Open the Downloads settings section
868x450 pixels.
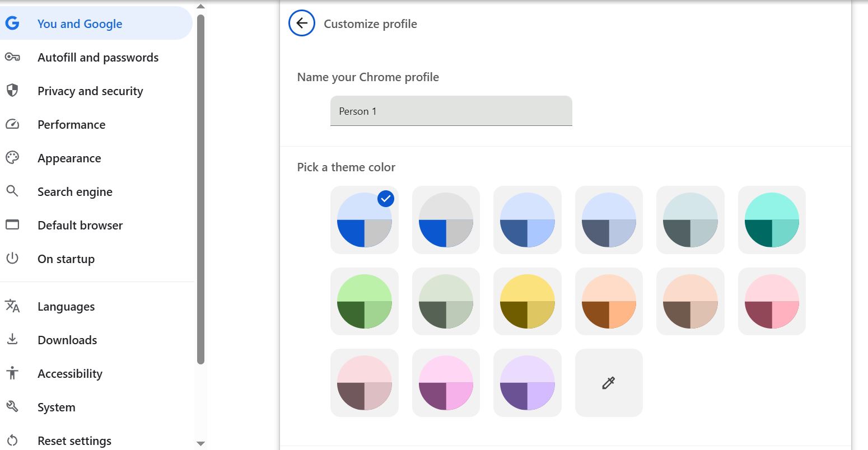pyautogui.click(x=67, y=340)
